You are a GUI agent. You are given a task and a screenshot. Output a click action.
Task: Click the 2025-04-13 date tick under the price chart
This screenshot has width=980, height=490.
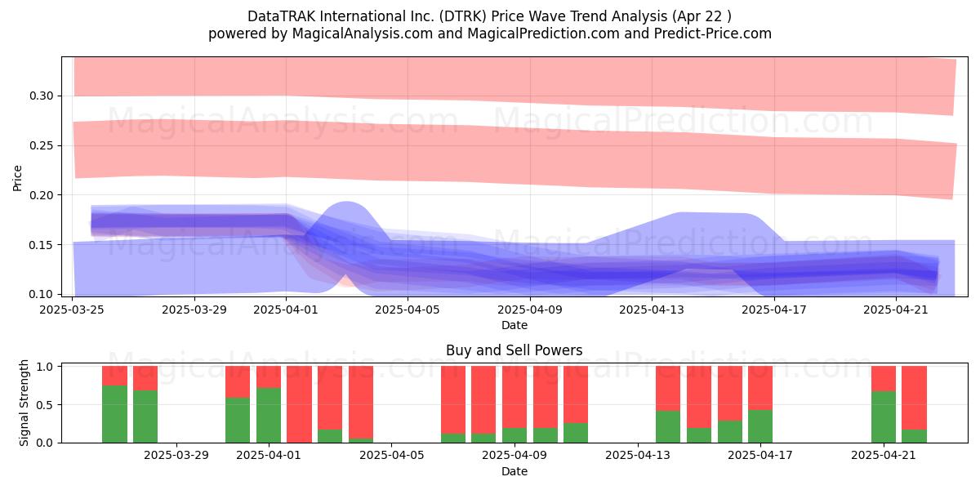click(653, 310)
